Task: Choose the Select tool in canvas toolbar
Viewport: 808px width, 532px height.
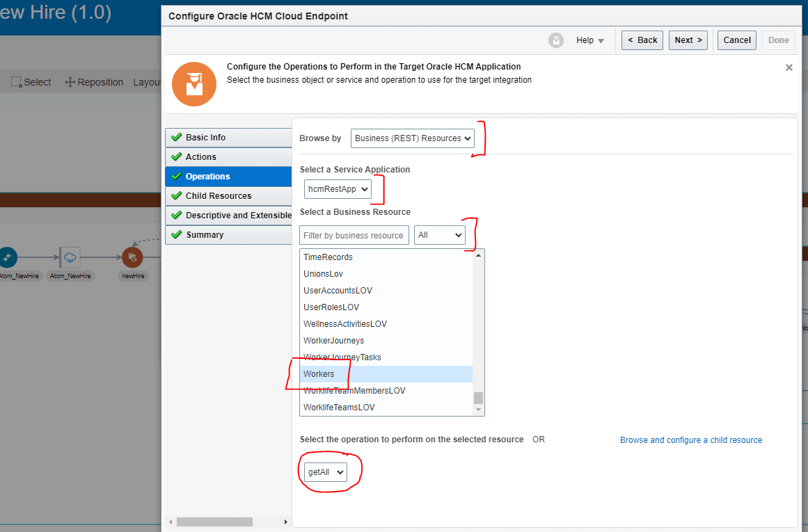Action: 31,82
